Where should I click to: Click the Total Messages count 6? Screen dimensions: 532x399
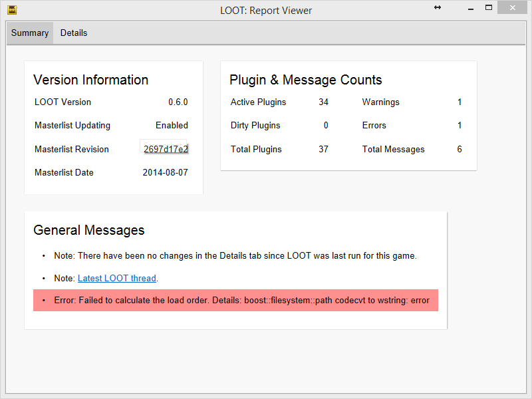click(x=460, y=149)
